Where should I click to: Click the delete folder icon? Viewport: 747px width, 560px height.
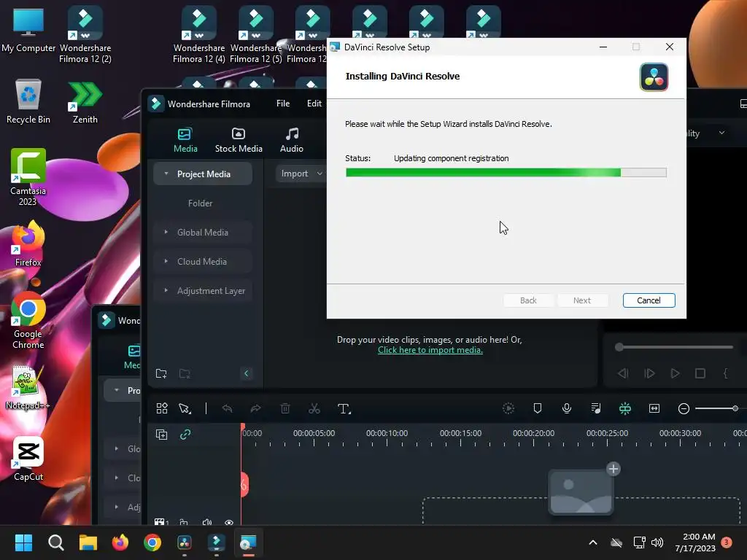point(185,373)
